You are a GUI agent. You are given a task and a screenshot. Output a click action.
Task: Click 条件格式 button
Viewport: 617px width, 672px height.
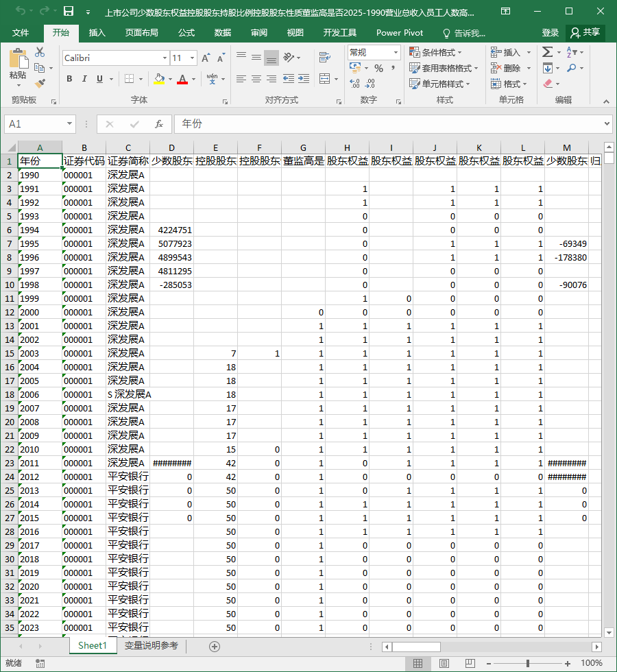click(436, 52)
